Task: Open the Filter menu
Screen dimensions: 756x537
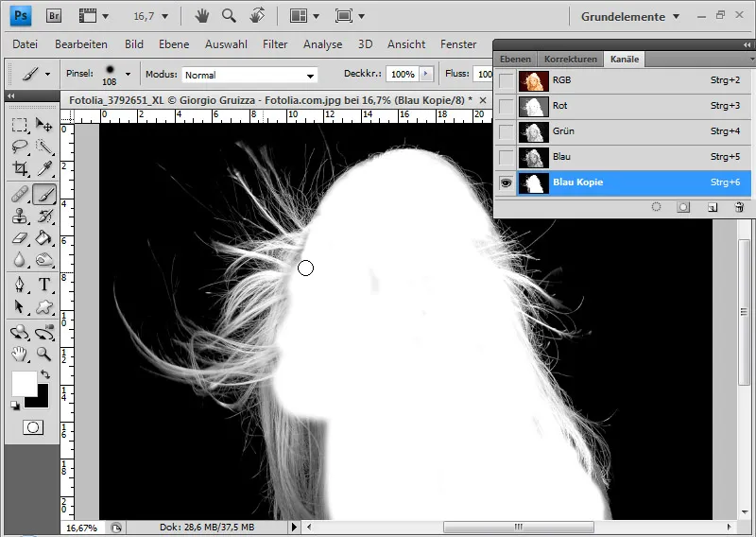Action: click(x=275, y=44)
